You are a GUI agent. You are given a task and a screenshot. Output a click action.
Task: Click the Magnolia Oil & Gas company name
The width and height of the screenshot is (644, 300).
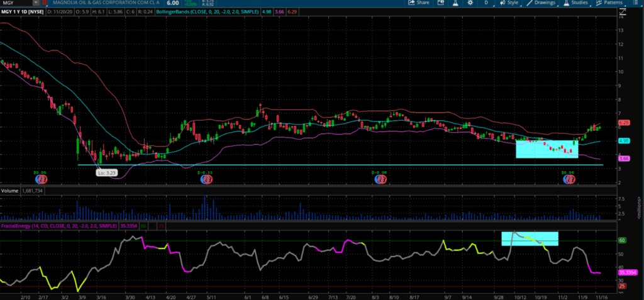[107, 3]
